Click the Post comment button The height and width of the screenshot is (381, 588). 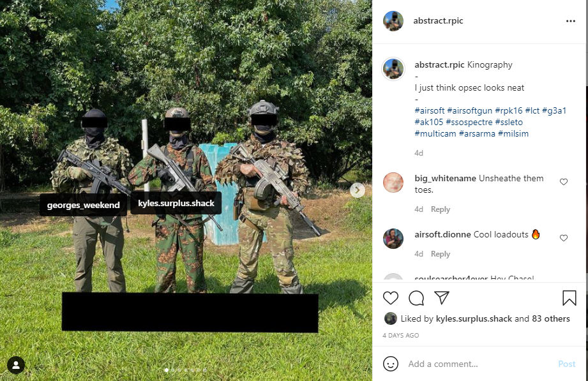pyautogui.click(x=567, y=364)
